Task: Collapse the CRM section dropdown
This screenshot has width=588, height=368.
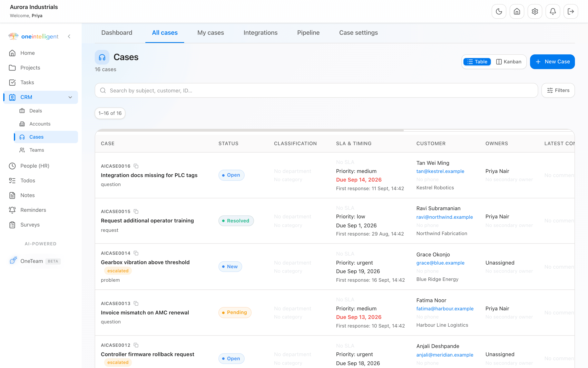Action: point(70,97)
